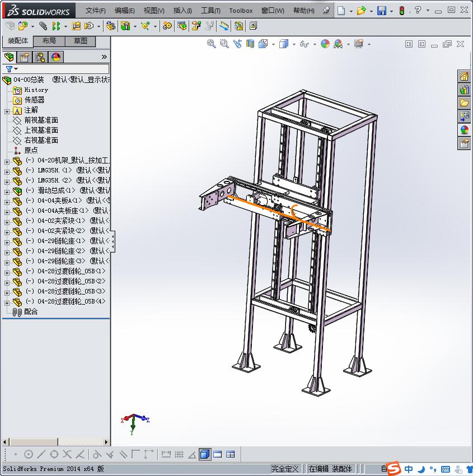The image size is (473, 476).
Task: Click the feature tree horizontal scrollbar
Action: click(55, 442)
